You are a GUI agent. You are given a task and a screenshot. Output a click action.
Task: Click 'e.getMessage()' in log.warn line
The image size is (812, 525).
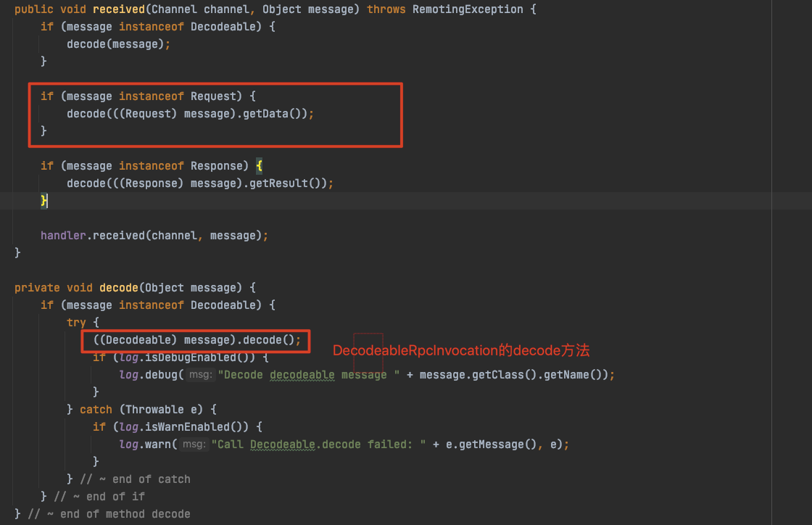pos(491,445)
